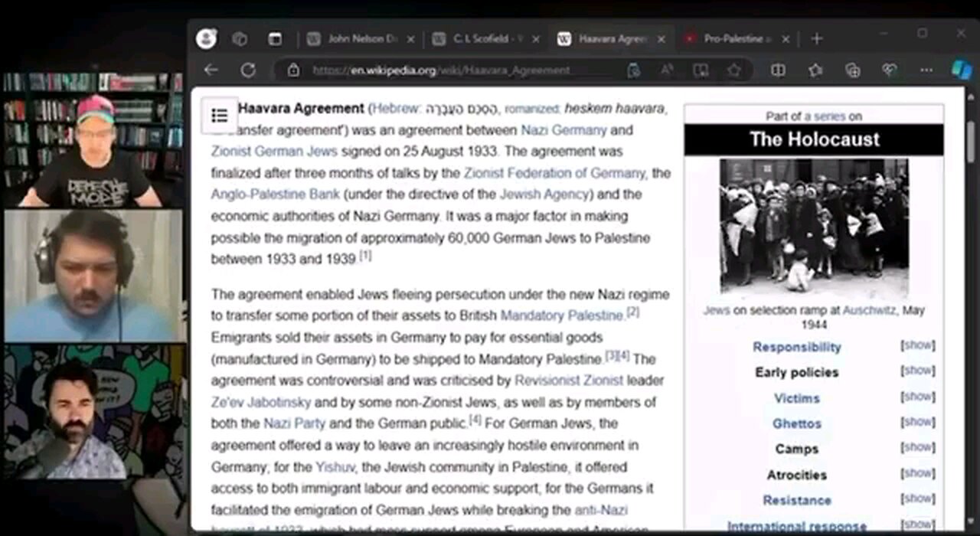The height and width of the screenshot is (536, 980).
Task: Jump to citation [2] after Mandatory Palestine
Action: click(633, 312)
